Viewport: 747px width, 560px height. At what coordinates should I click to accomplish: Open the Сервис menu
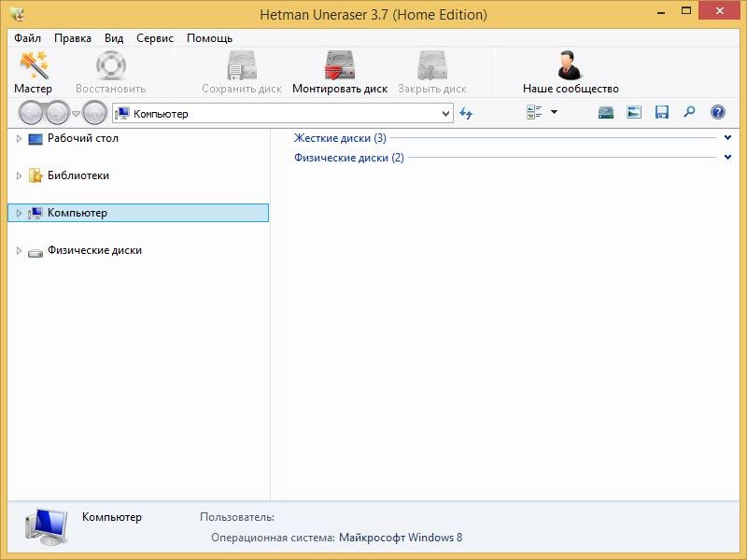[x=155, y=38]
